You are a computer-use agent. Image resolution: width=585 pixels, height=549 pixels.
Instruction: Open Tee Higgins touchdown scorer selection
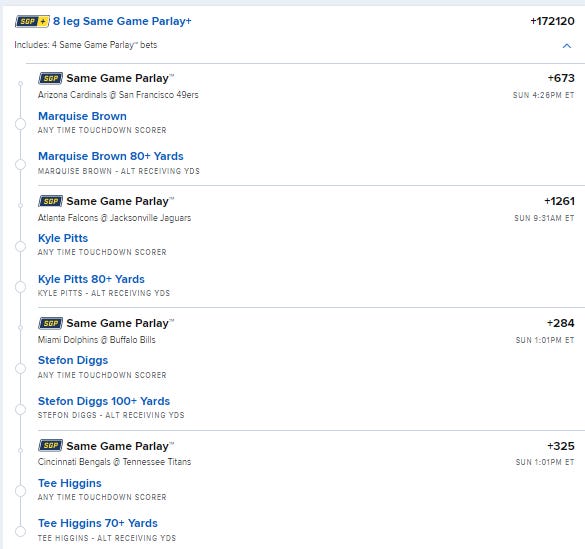[x=70, y=483]
